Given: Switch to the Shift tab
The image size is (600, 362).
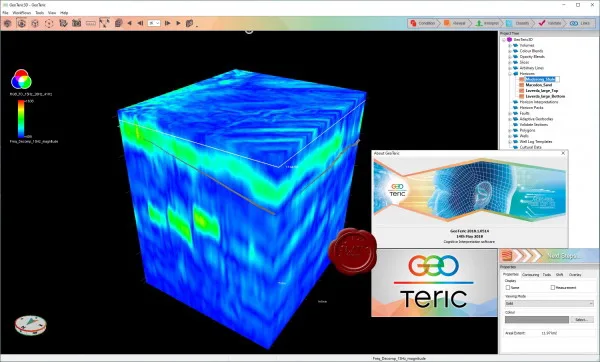Looking at the screenshot, I should [559, 275].
